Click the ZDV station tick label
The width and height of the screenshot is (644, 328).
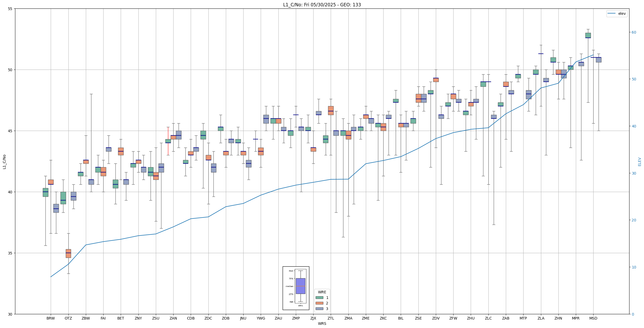(x=436, y=318)
